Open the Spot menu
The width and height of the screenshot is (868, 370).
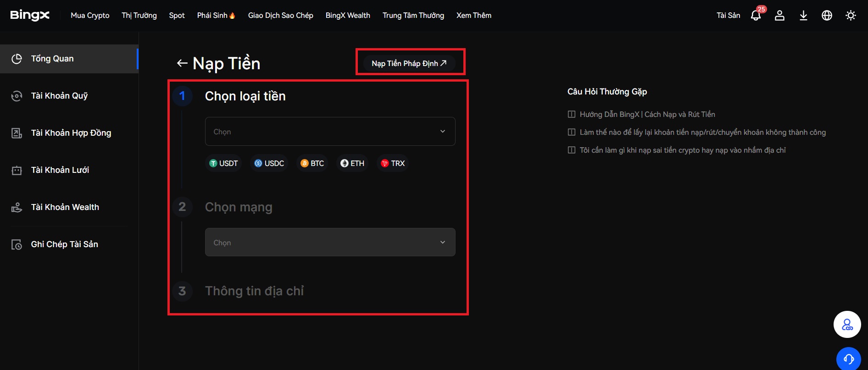pos(177,15)
